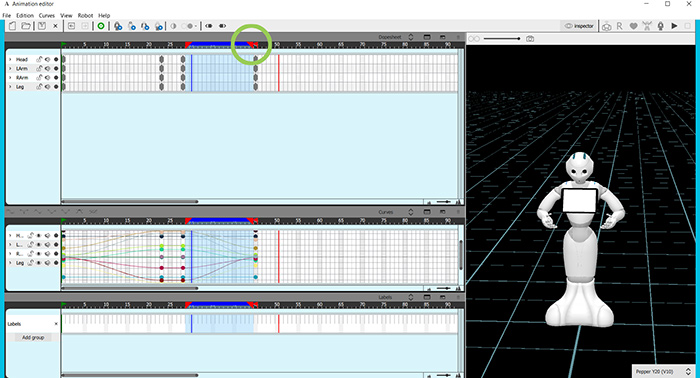700x378 pixels.
Task: Click the Dopesheet zoom slider at bottom right
Action: (443, 202)
